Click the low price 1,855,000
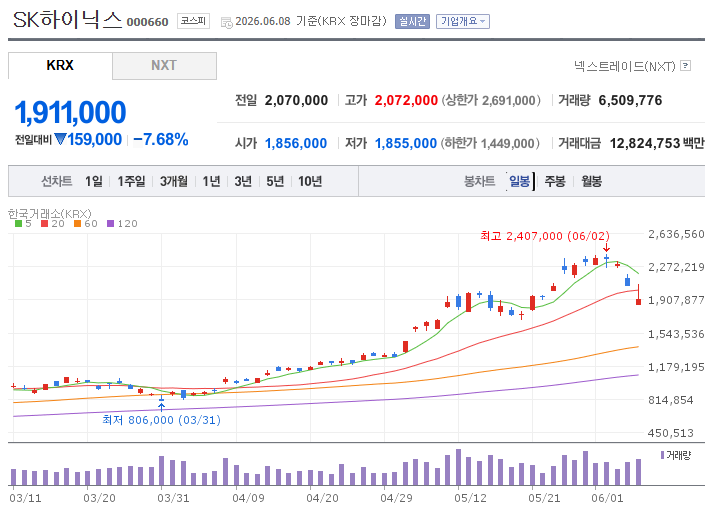Screen dimensions: 705x505 (406, 143)
